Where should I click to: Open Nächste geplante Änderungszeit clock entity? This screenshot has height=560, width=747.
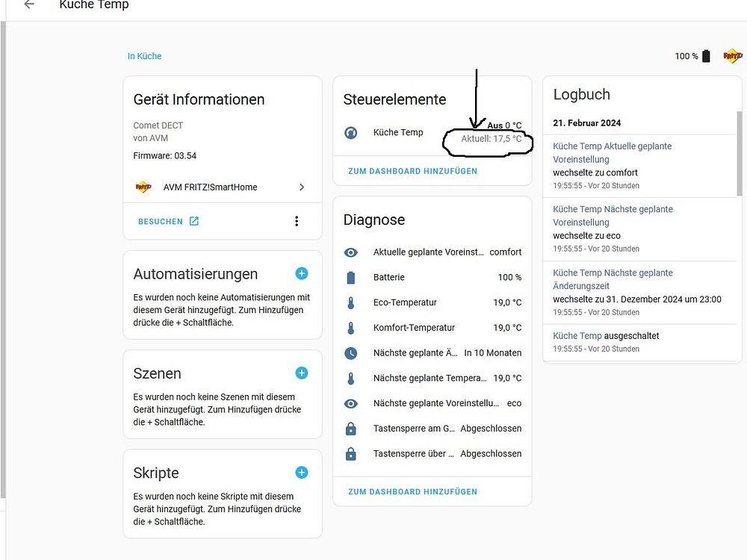click(x=351, y=353)
